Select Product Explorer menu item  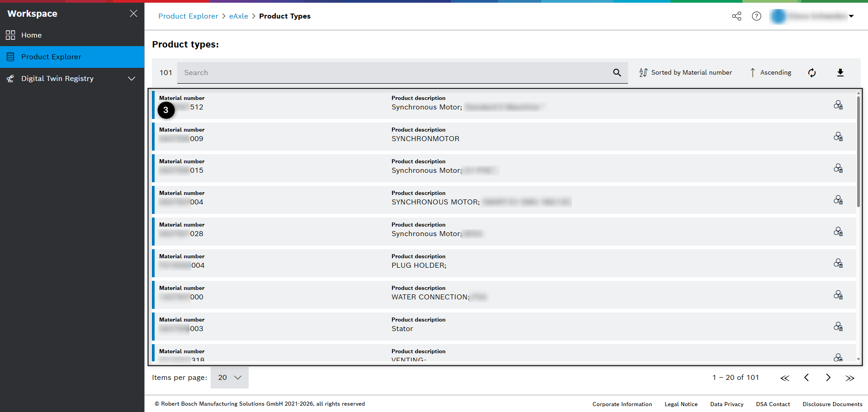pyautogui.click(x=72, y=57)
